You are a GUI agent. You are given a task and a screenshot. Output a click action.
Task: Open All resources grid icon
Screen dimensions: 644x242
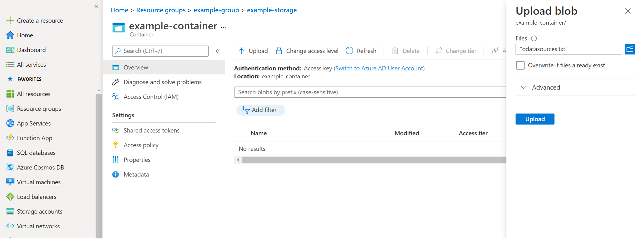click(10, 94)
